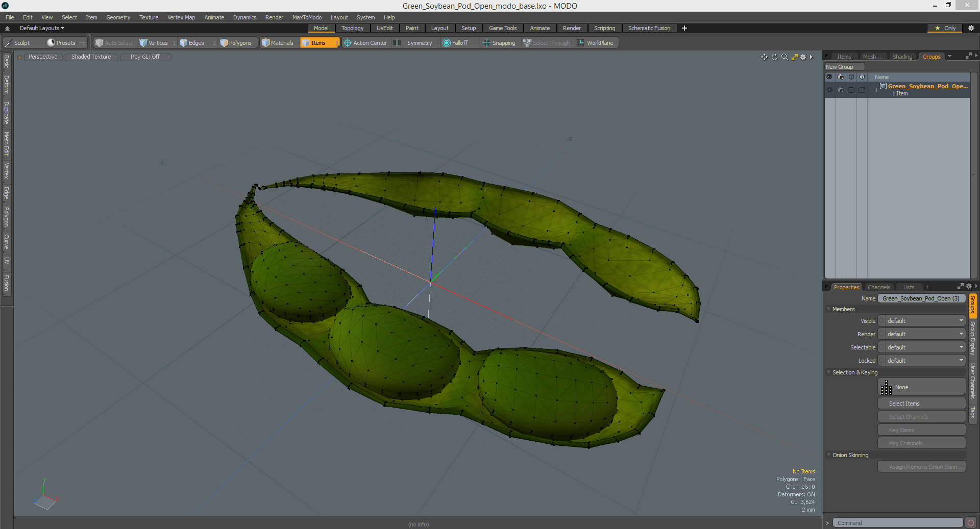Click the None selection set button
The image size is (980, 529).
922,387
